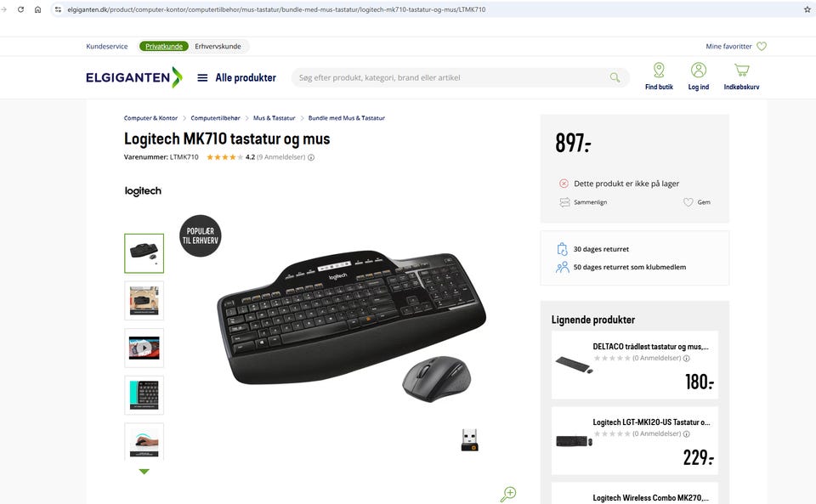Select the video thumbnail with play button
Screen dimensions: 816x504
click(144, 348)
